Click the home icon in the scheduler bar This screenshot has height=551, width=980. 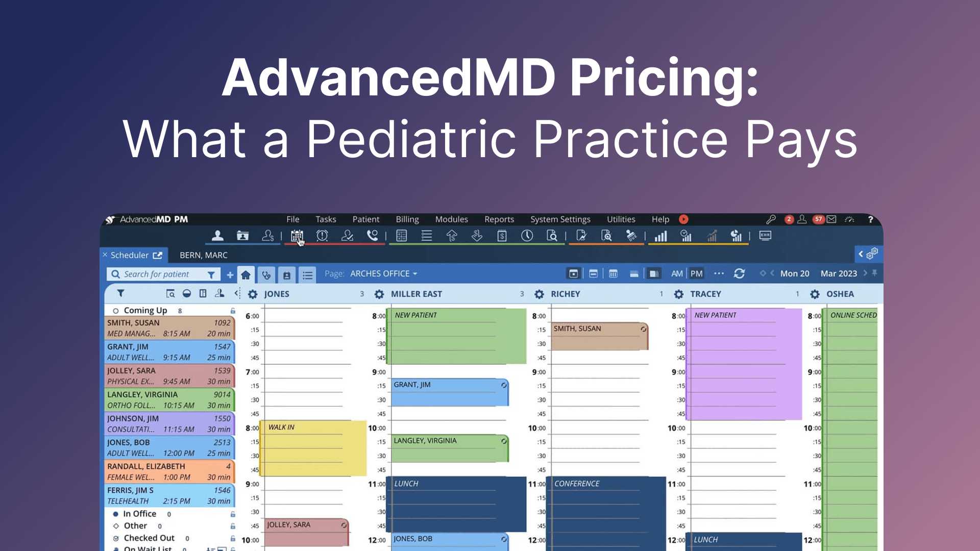click(246, 275)
